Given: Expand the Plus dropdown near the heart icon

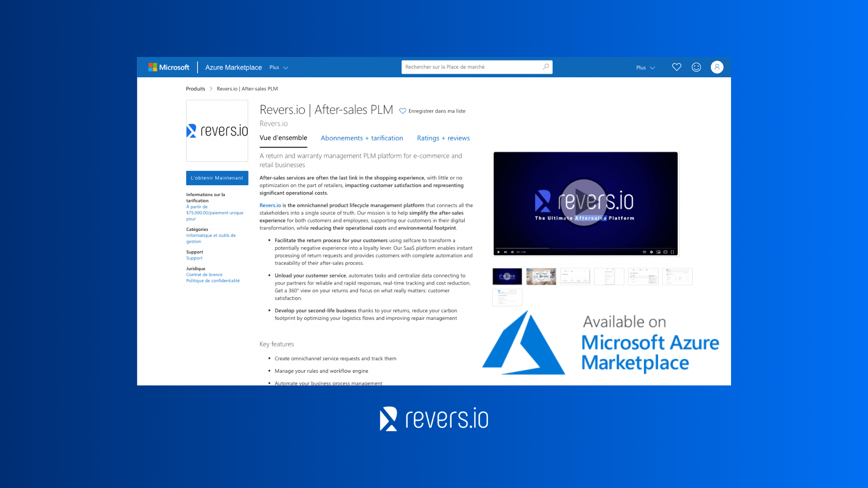Looking at the screenshot, I should pyautogui.click(x=646, y=68).
